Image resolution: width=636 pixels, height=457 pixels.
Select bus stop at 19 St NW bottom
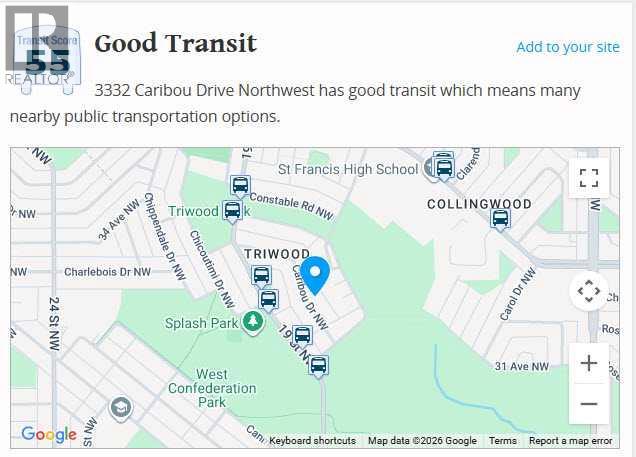318,366
